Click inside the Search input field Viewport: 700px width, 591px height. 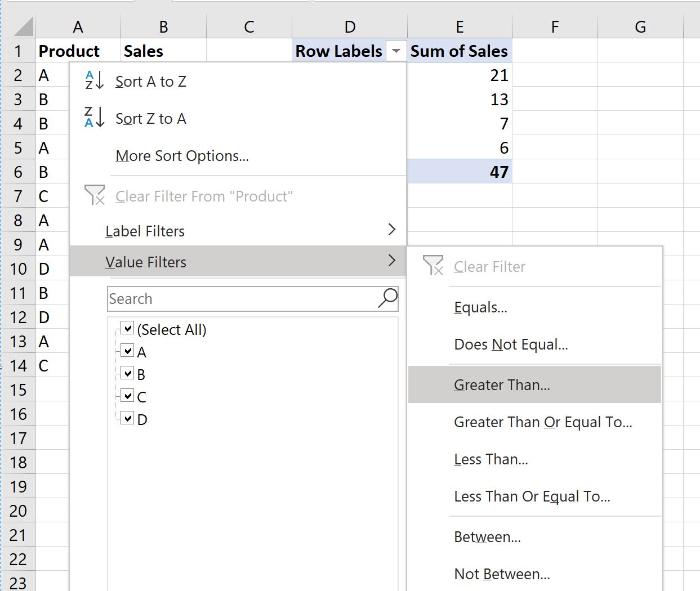click(x=242, y=299)
